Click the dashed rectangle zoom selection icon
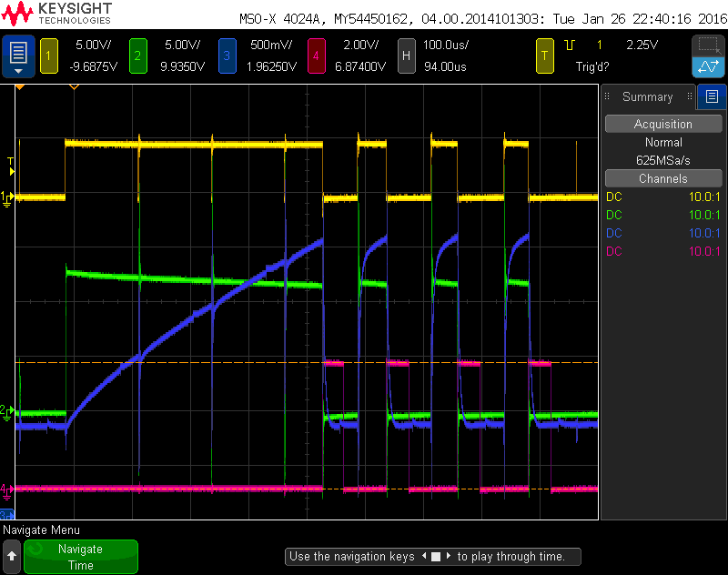The height and width of the screenshot is (575, 728). 707,45
